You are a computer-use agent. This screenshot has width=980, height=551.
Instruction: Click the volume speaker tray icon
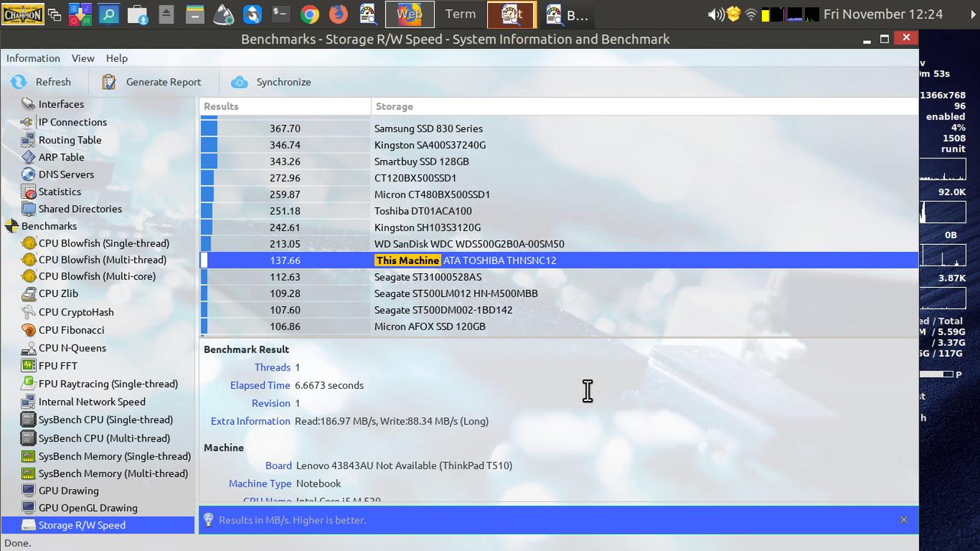pos(715,14)
